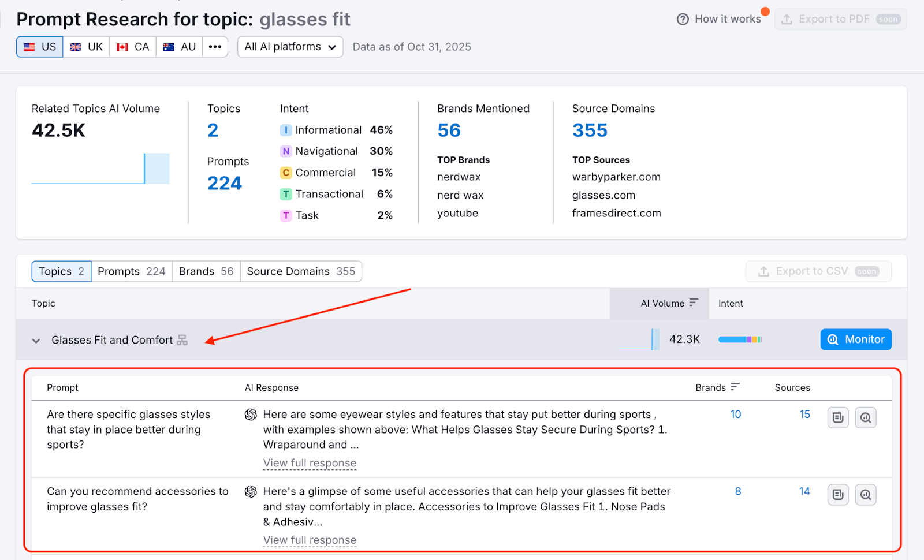This screenshot has height=560, width=924.
Task: Click the magnifier icon in the accessories prompt row
Action: (865, 495)
